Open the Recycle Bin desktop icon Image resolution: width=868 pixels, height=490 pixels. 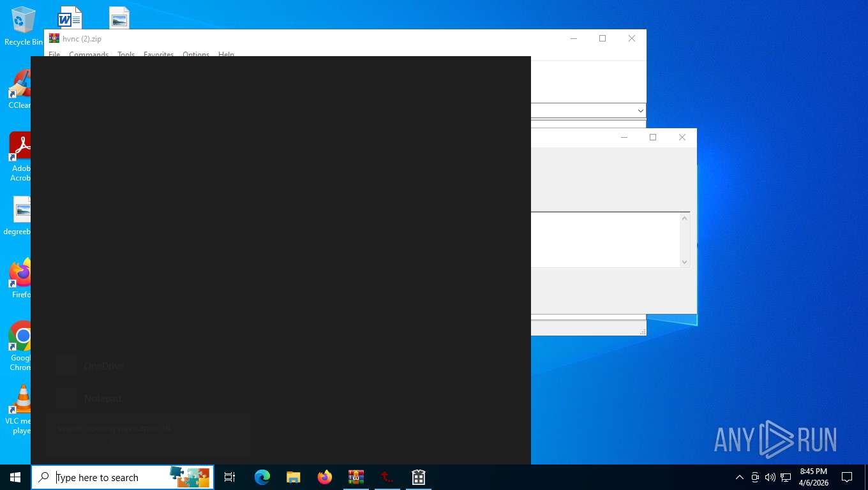(x=23, y=26)
